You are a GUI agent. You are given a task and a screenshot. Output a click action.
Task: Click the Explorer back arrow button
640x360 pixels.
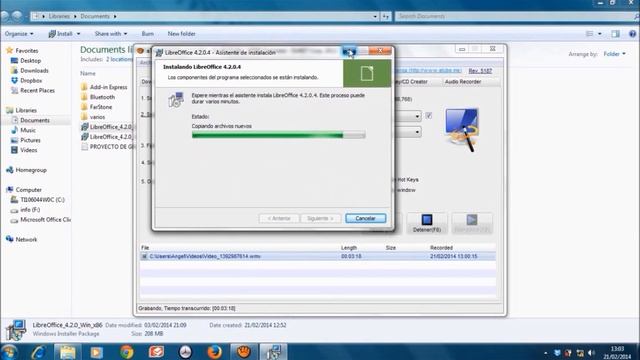point(5,16)
